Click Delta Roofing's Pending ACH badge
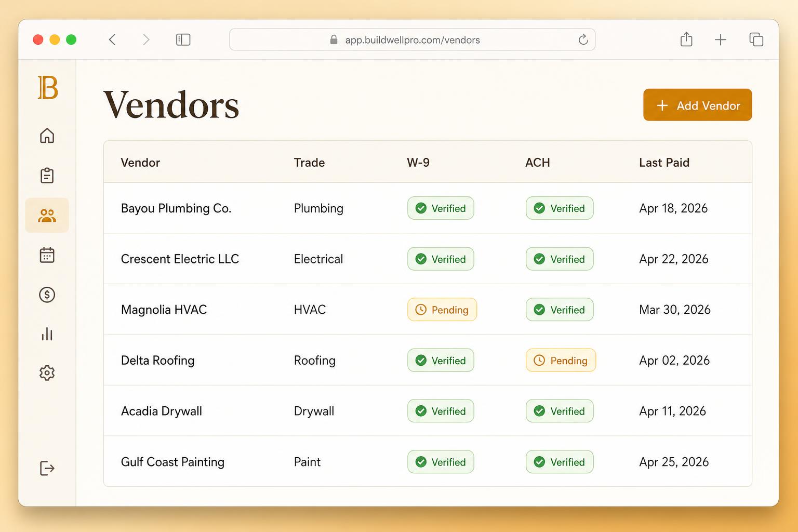Screen dimensions: 798x532 pyautogui.click(x=561, y=360)
